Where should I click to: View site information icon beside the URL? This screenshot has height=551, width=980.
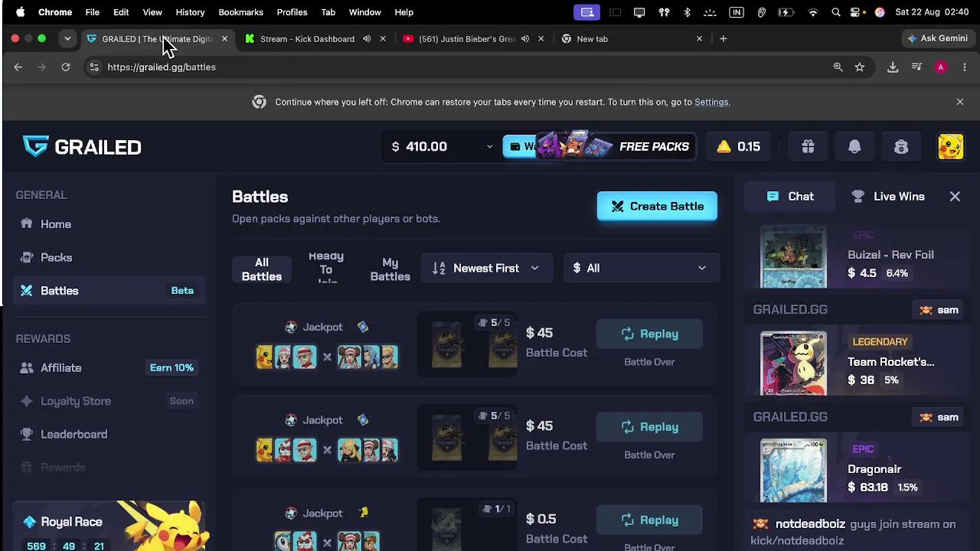(x=93, y=67)
